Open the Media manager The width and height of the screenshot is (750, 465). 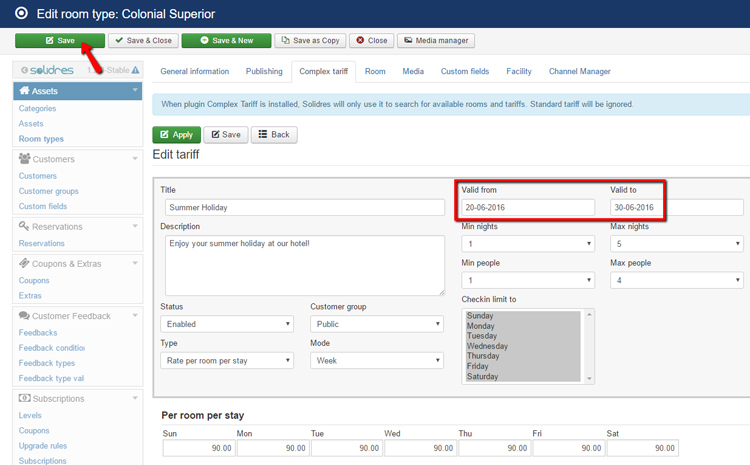[436, 41]
